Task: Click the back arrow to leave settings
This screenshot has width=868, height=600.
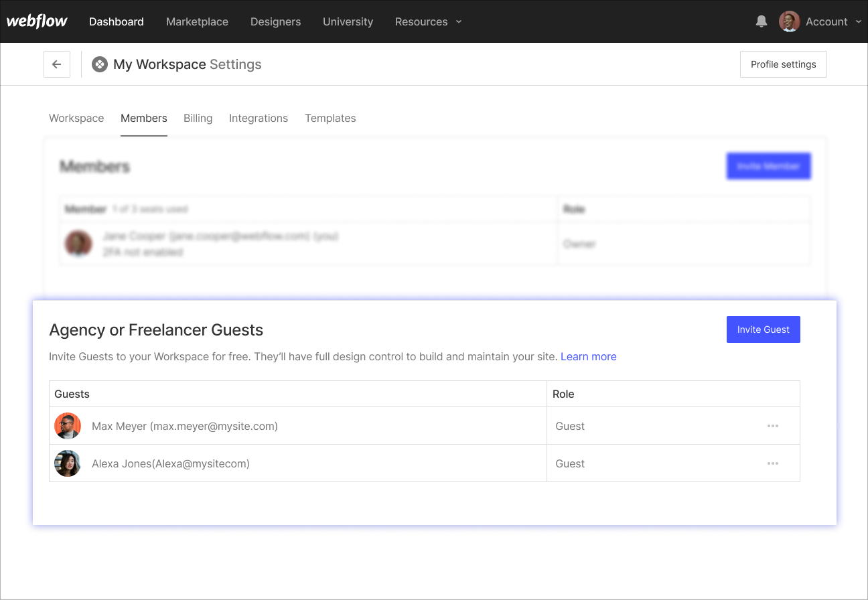Action: coord(56,64)
